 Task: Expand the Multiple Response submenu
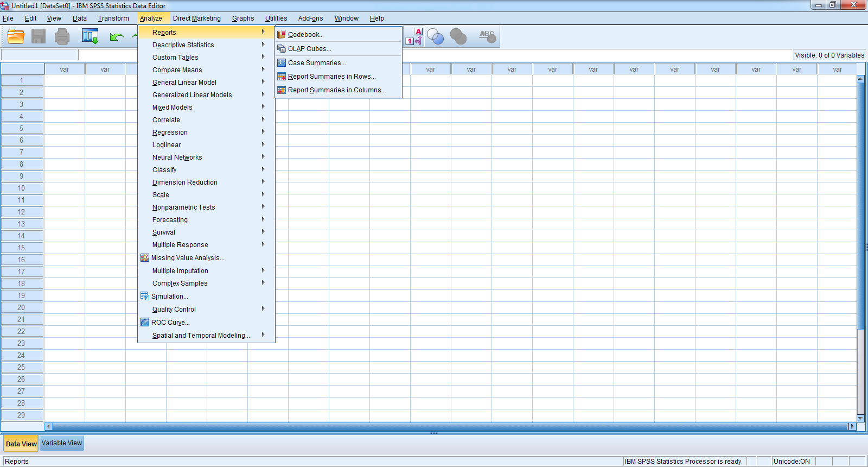[206, 245]
